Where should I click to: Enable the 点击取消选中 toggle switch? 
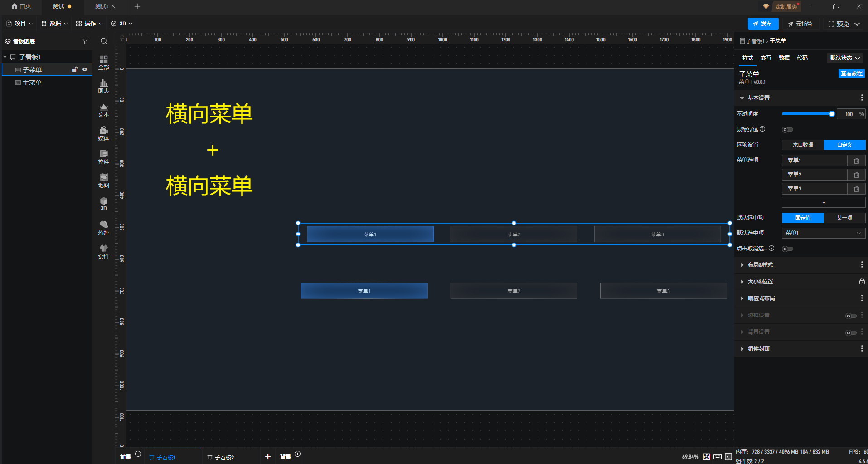click(787, 249)
